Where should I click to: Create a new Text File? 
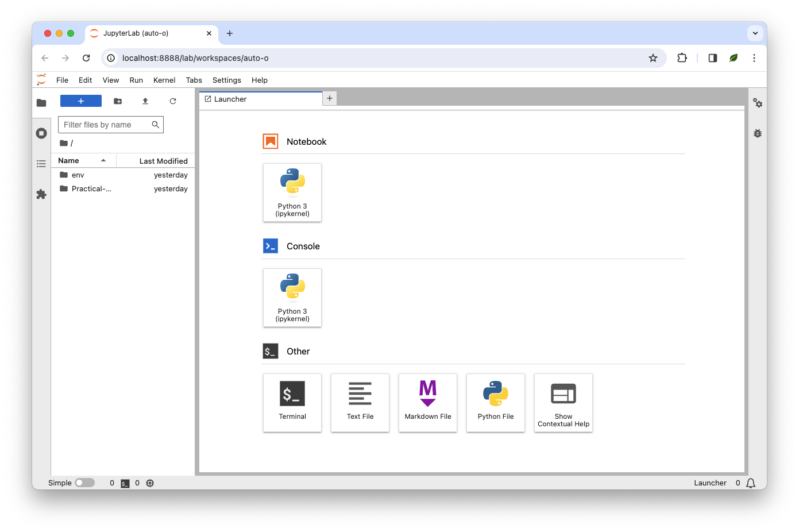tap(360, 403)
